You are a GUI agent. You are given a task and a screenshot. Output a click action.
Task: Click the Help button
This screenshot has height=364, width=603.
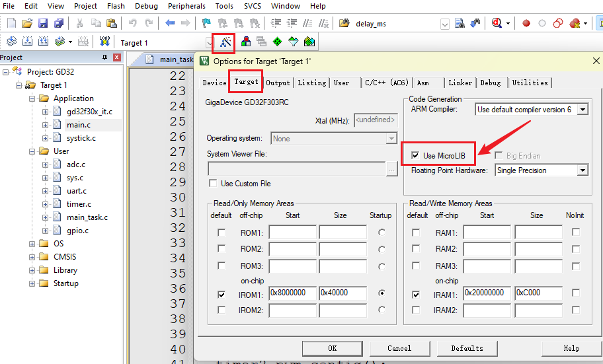click(571, 348)
